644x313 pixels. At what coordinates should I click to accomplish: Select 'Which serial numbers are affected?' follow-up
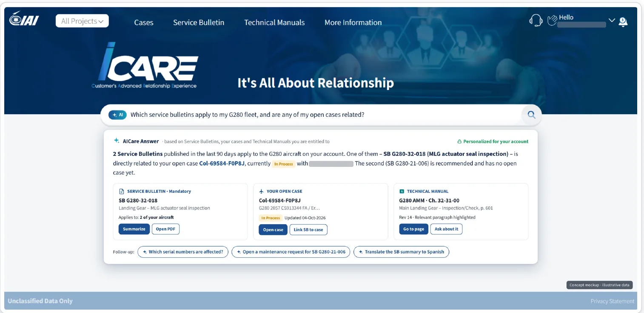click(x=183, y=252)
